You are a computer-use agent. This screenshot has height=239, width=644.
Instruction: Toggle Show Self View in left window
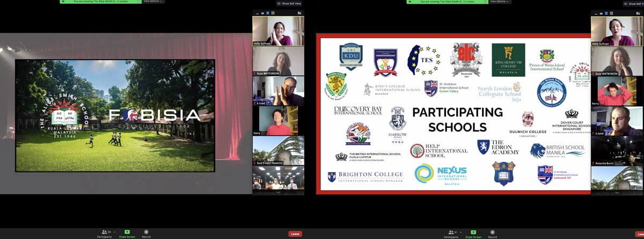289,3
